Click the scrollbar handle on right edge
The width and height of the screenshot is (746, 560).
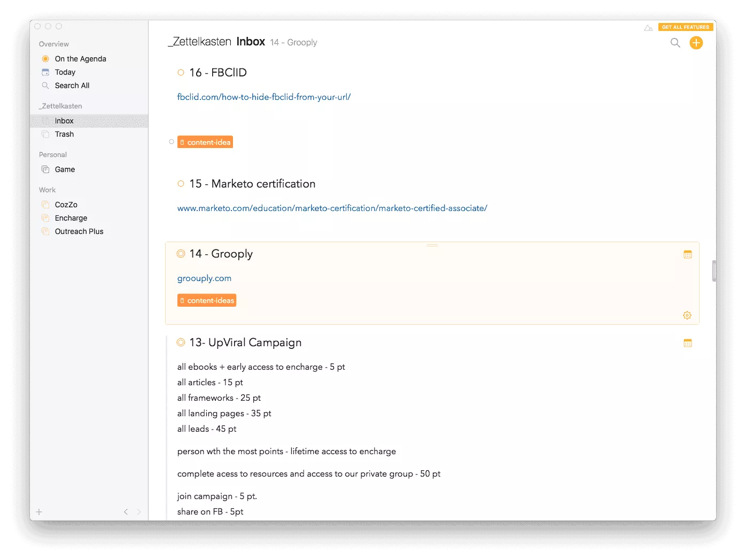point(714,270)
